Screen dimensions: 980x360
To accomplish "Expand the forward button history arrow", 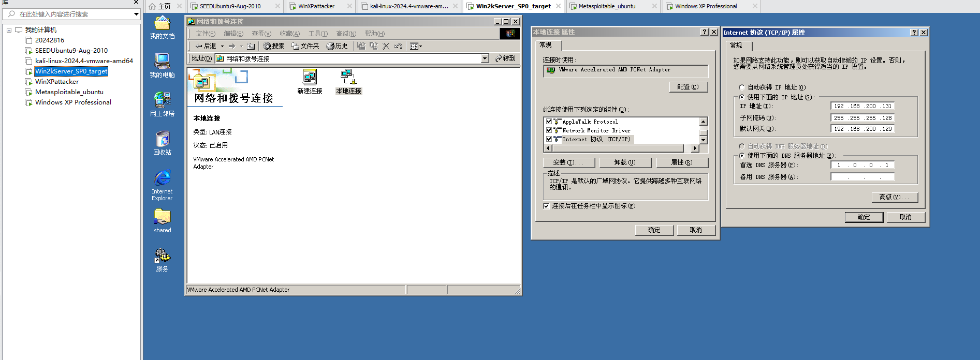I will click(x=241, y=46).
